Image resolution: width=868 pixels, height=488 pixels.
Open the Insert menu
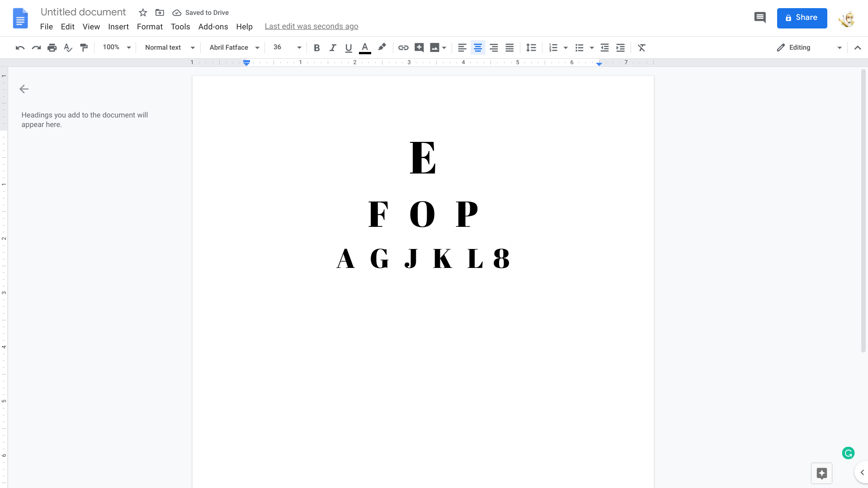point(118,27)
